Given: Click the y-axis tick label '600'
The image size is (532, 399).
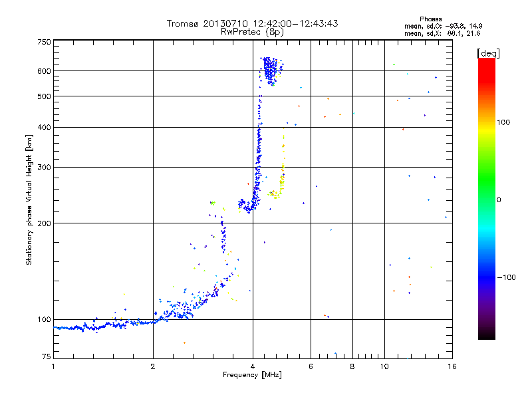Looking at the screenshot, I should [45, 71].
